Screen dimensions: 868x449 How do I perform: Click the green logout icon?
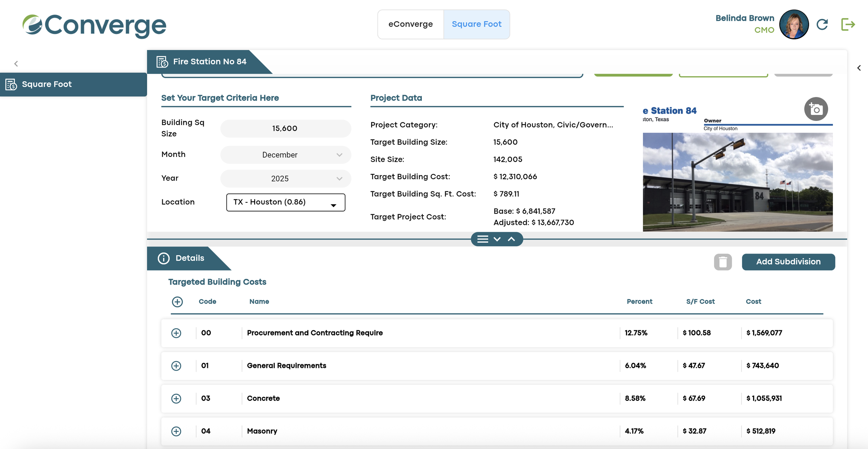(848, 24)
